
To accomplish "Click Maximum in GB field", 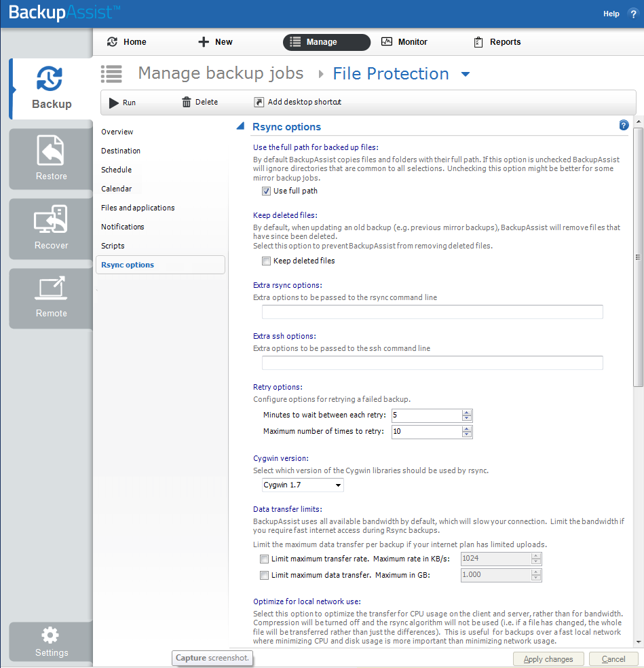I will [496, 575].
